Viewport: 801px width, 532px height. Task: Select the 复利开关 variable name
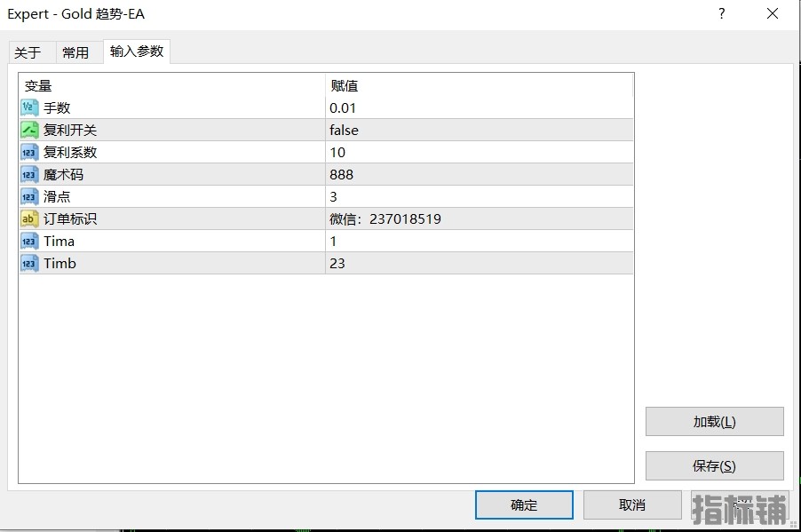70,131
